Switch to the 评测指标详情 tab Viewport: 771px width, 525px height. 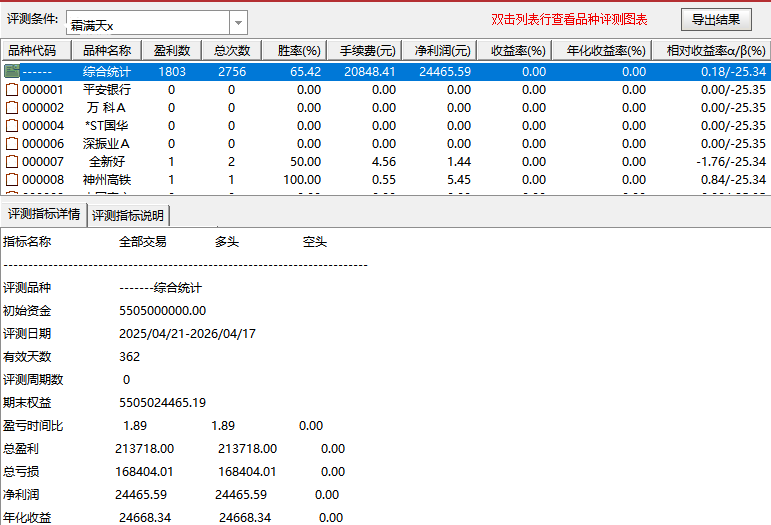[44, 214]
